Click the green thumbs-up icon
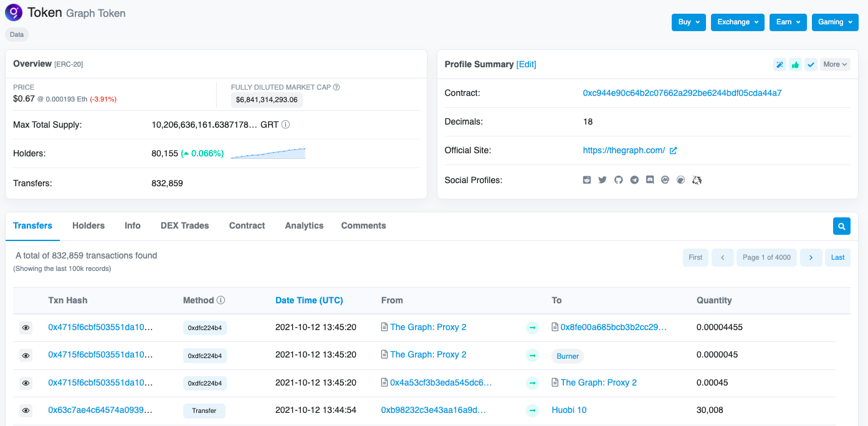The height and width of the screenshot is (426, 868). [795, 64]
